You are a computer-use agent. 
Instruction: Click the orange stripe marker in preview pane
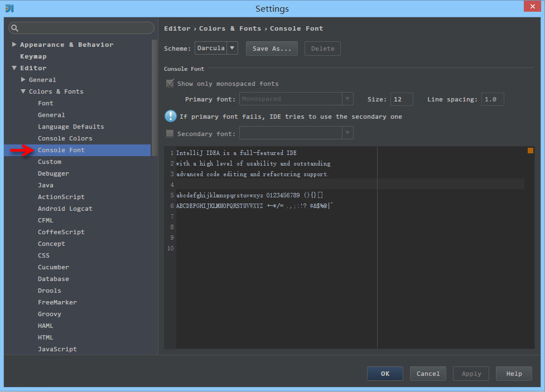click(530, 150)
